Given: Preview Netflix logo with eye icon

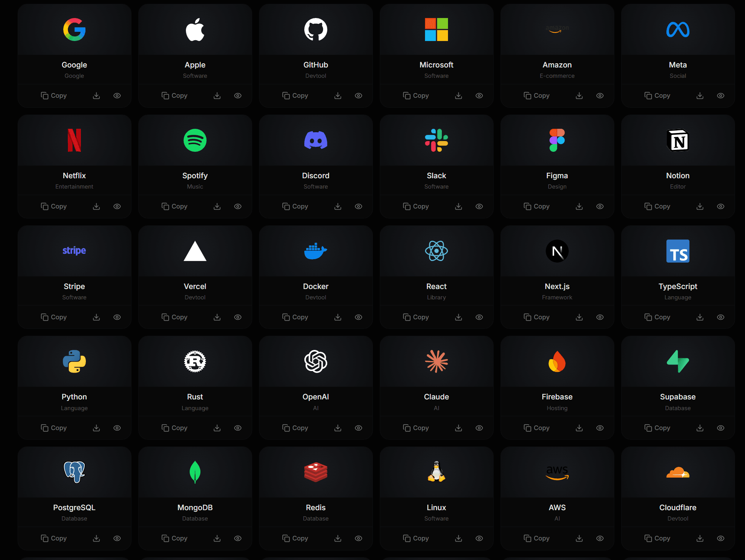Looking at the screenshot, I should pos(117,207).
